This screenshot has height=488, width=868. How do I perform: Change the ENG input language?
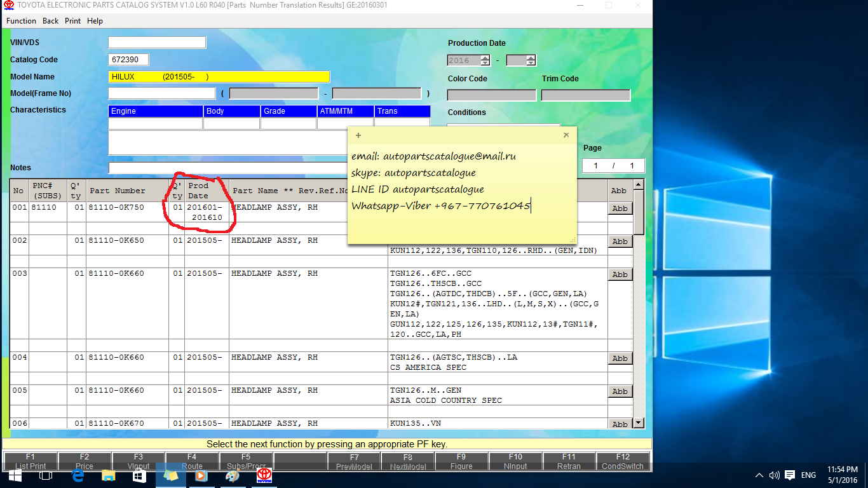[808, 475]
